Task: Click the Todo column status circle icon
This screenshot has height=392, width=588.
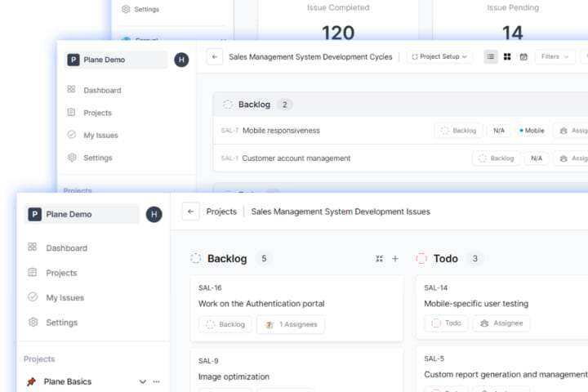Action: pos(421,259)
